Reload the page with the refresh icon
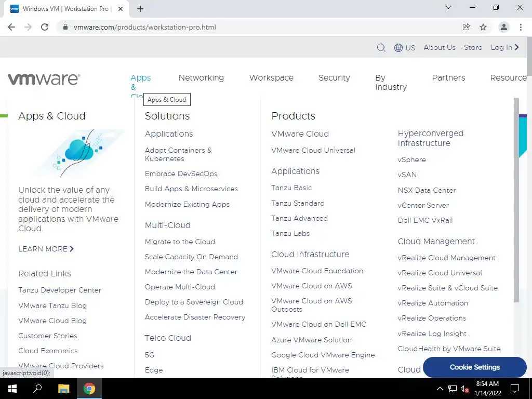This screenshot has width=532, height=399. click(45, 27)
